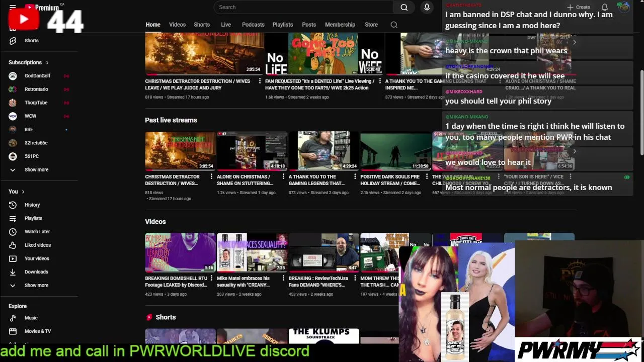Open the Store channel tab
This screenshot has height=362, width=644.
(x=371, y=25)
